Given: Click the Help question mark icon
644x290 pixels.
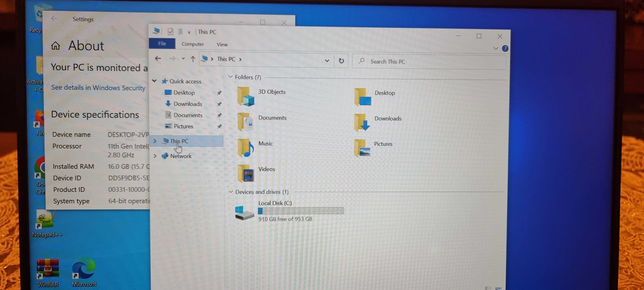Looking at the screenshot, I should [505, 48].
